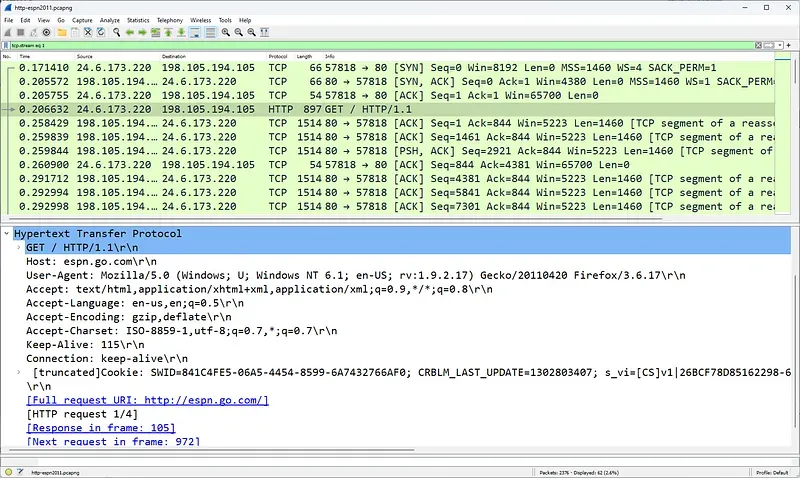This screenshot has width=800, height=478.
Task: Follow the Response in frame 105 link
Action: [x=101, y=428]
